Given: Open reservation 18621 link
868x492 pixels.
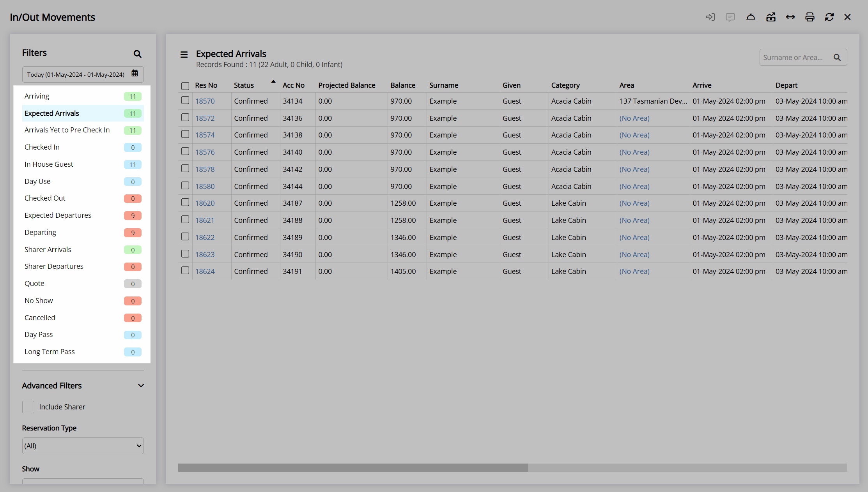Looking at the screenshot, I should click(205, 220).
